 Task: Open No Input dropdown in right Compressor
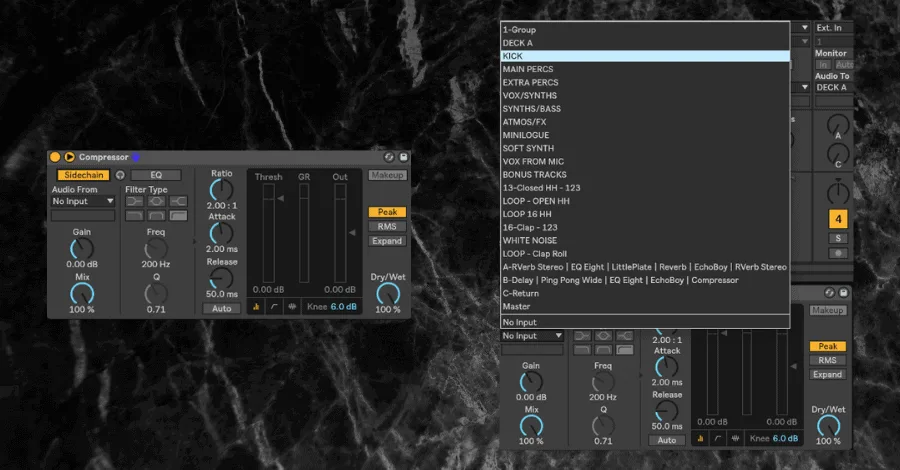(x=532, y=336)
